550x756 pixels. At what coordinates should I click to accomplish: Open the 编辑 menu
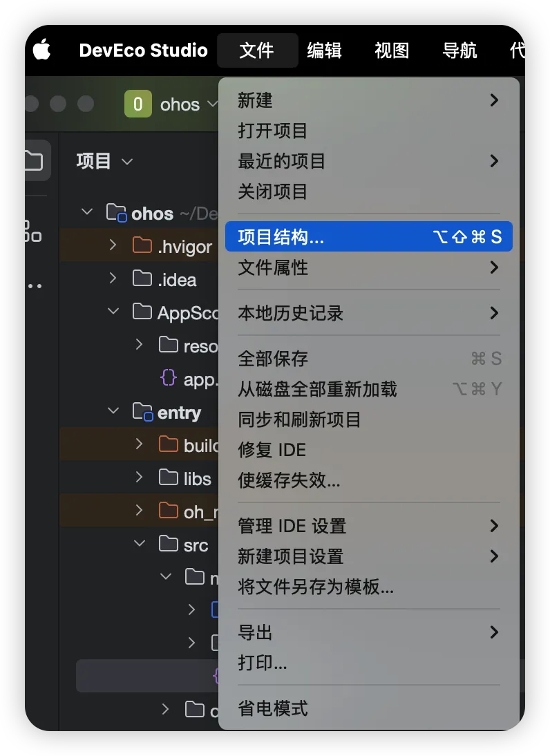[325, 50]
